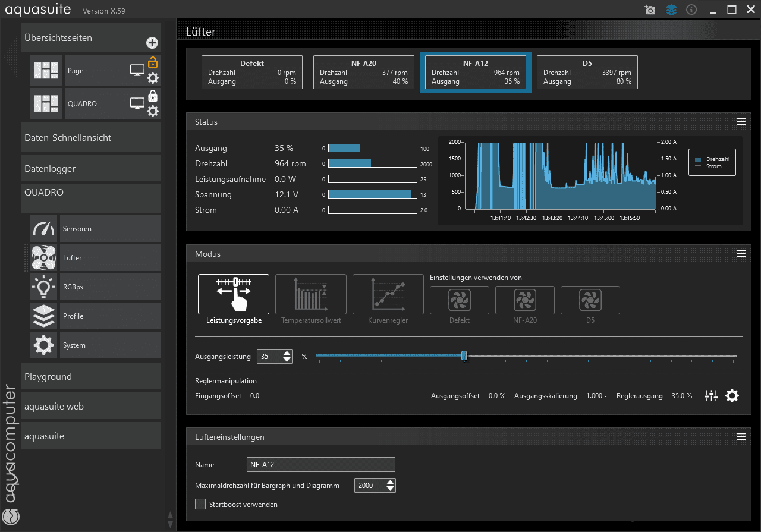Click the Profile layers icon in sidebar
The image size is (761, 532).
pyautogui.click(x=44, y=316)
